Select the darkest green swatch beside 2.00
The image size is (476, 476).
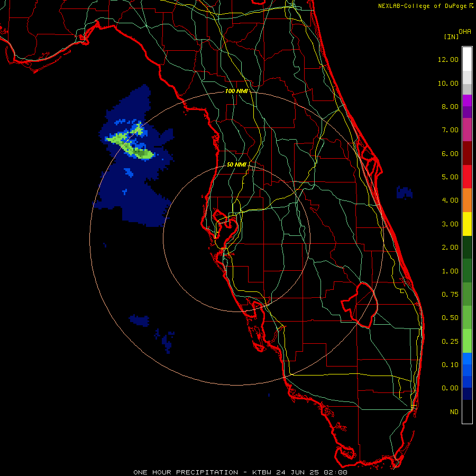tap(467, 248)
